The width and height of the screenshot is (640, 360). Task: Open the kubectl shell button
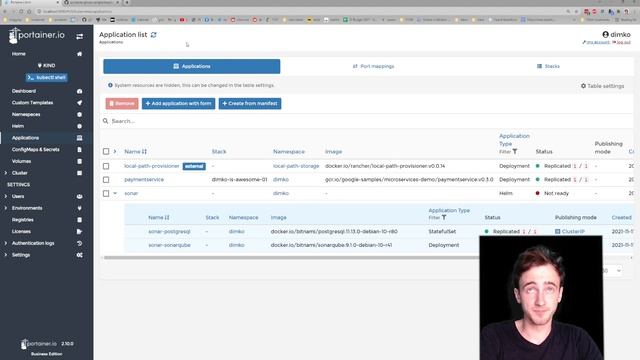(47, 78)
